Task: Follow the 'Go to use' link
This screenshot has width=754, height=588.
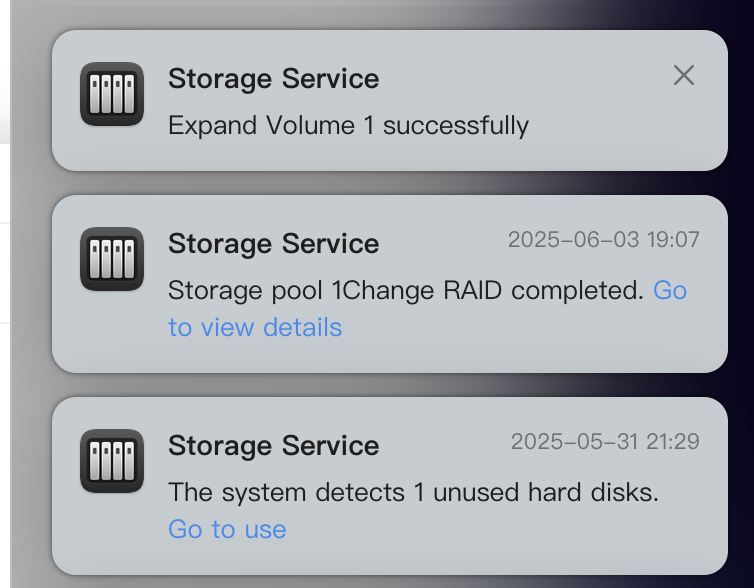Action: pos(227,529)
